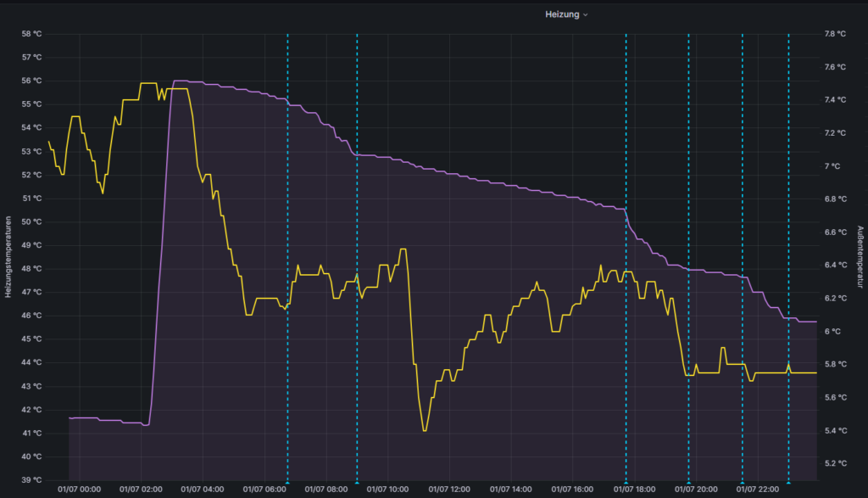This screenshot has width=868, height=498.
Task: Click the Heizungstemperaturen axis title
Action: [8, 256]
